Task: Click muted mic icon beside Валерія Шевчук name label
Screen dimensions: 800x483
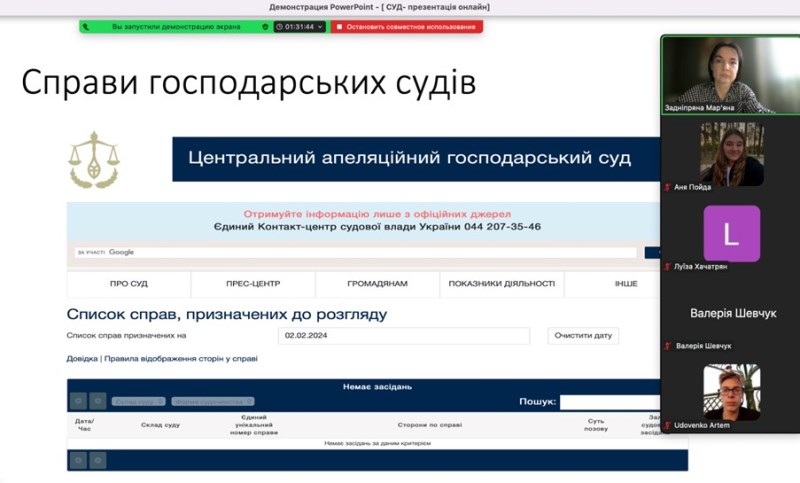Action: coord(667,346)
